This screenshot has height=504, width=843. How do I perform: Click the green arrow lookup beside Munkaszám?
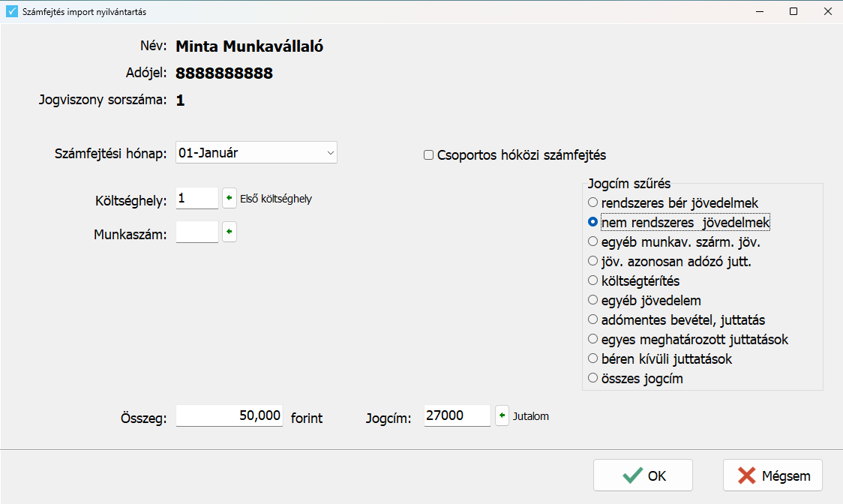(229, 232)
